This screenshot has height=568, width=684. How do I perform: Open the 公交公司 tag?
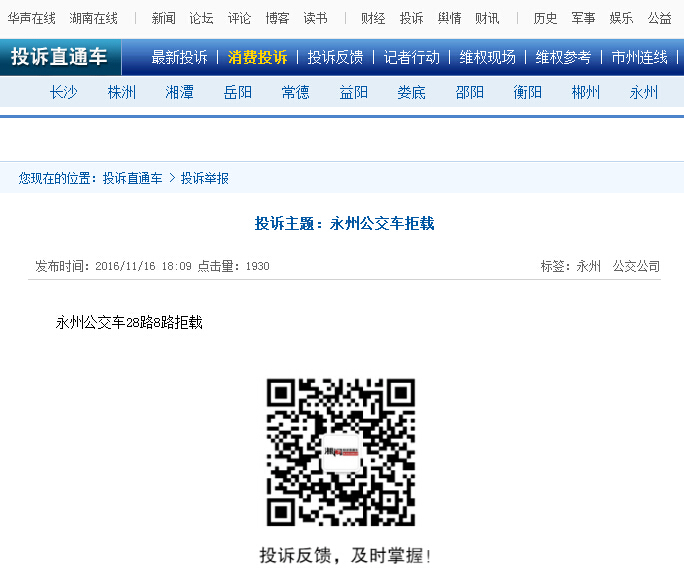[x=636, y=266]
